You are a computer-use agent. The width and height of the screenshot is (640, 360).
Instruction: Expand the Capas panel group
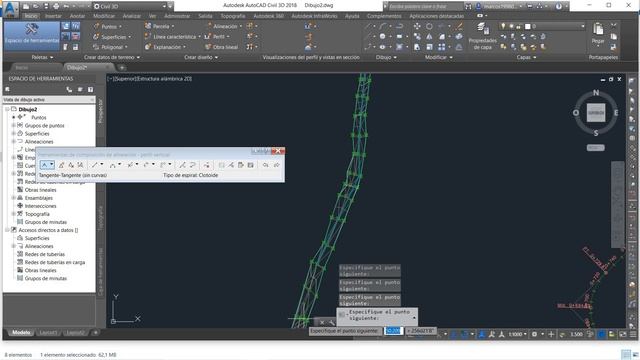coord(527,58)
